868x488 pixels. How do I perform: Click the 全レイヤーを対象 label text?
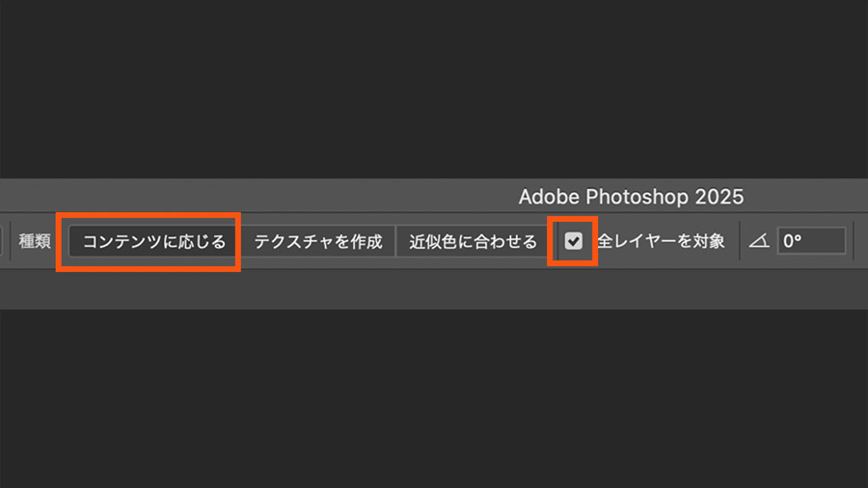[661, 241]
